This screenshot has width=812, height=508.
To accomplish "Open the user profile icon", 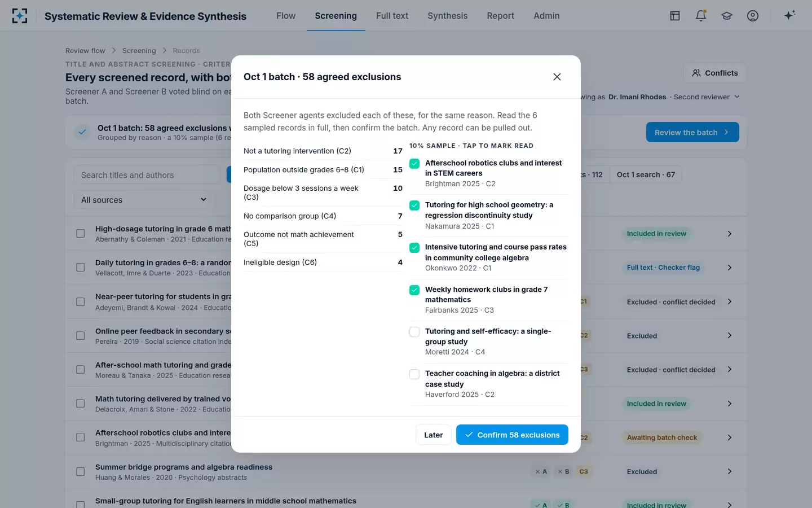I will tap(753, 16).
